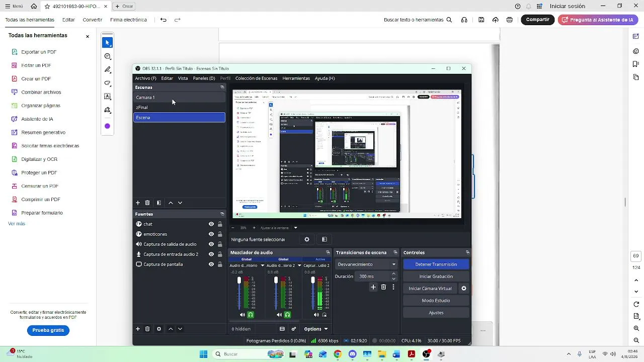The height and width of the screenshot is (362, 644).
Task: Open the Herramientas menu in OBS
Action: coord(296,78)
